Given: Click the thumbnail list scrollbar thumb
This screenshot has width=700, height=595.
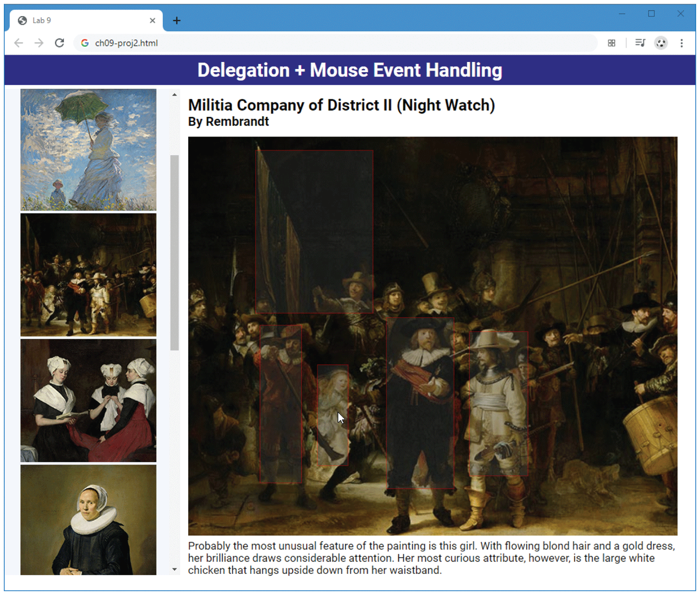Looking at the screenshot, I should [x=175, y=252].
